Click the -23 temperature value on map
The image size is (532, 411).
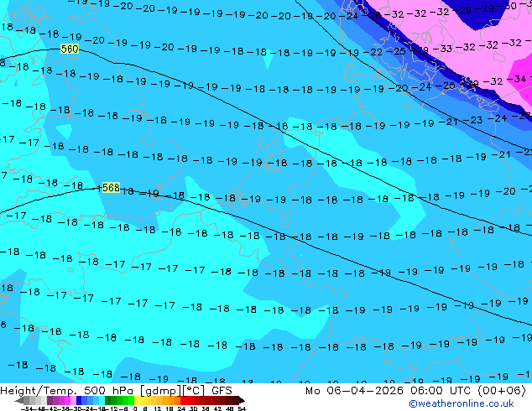pos(472,120)
